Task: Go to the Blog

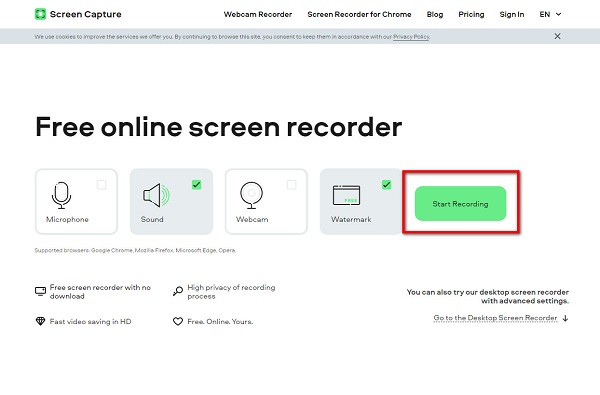Action: coord(435,15)
